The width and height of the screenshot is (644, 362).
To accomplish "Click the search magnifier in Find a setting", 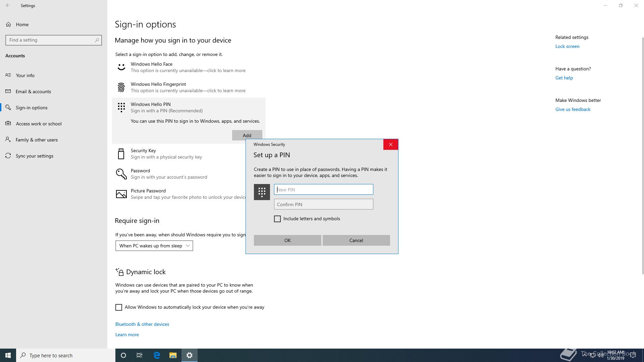I will [x=97, y=40].
